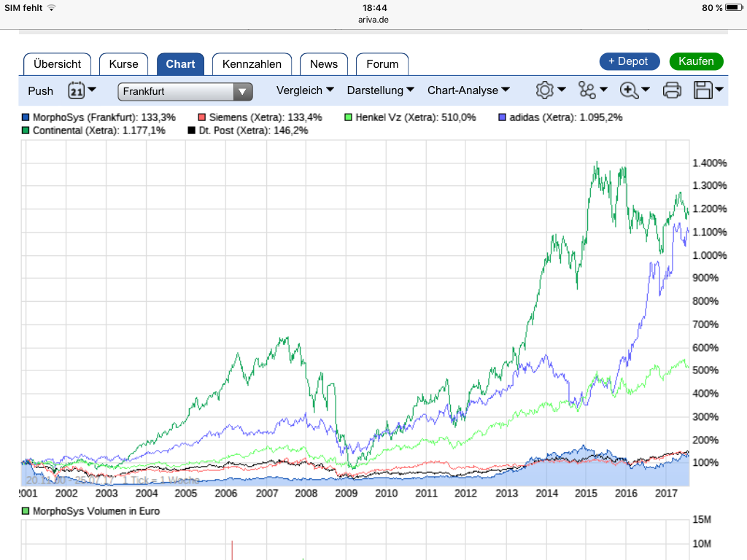747x560 pixels.
Task: Open the Frankfurt exchange combo box
Action: pyautogui.click(x=185, y=91)
